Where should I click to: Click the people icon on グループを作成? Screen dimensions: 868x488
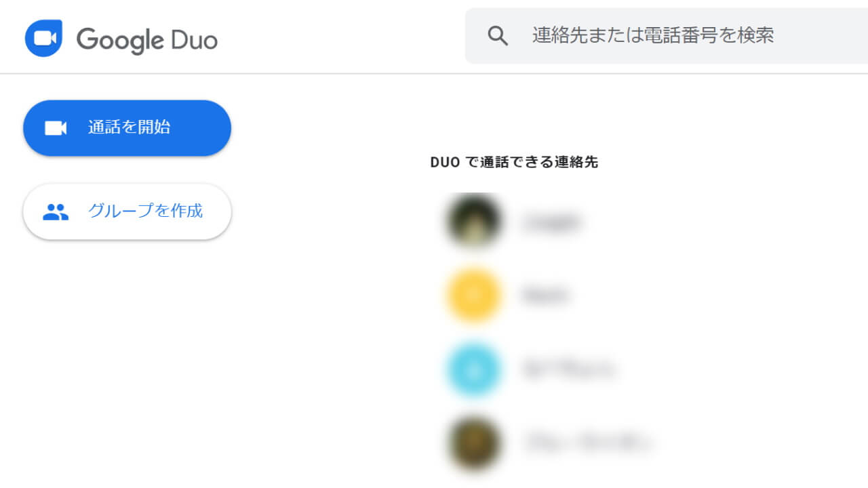56,212
